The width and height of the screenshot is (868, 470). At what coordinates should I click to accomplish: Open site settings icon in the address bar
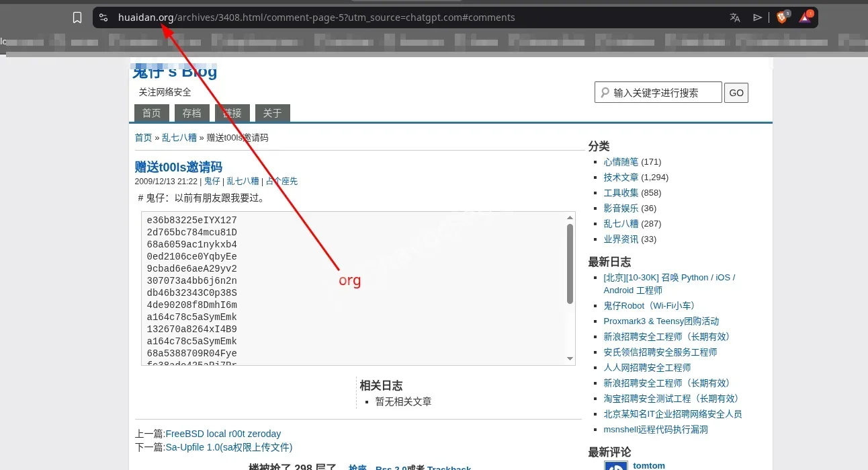point(103,17)
